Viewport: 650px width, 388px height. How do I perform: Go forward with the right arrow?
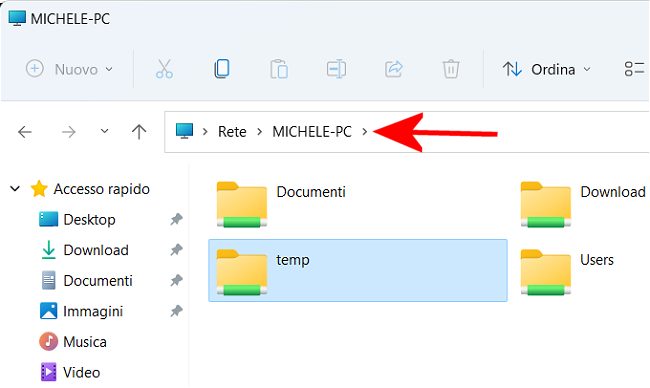click(69, 132)
